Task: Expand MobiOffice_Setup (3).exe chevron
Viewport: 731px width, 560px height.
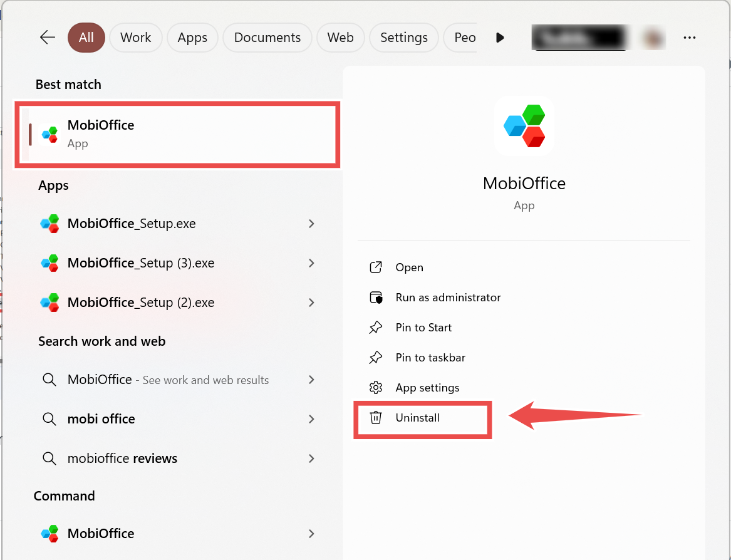Action: 311,263
